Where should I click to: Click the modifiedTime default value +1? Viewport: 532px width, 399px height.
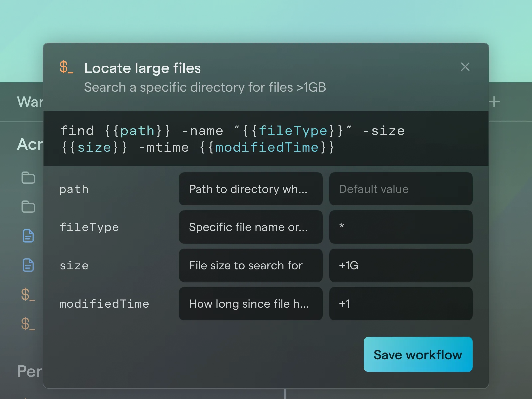(401, 304)
